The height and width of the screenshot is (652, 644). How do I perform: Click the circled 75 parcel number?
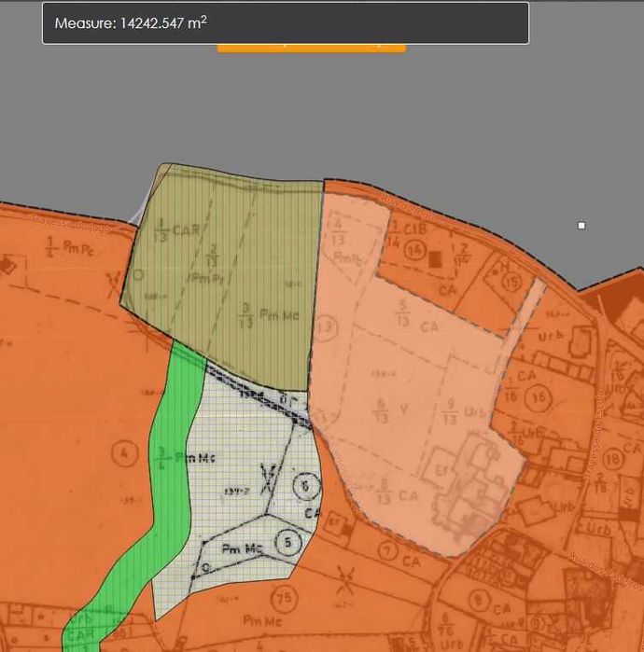285,599
